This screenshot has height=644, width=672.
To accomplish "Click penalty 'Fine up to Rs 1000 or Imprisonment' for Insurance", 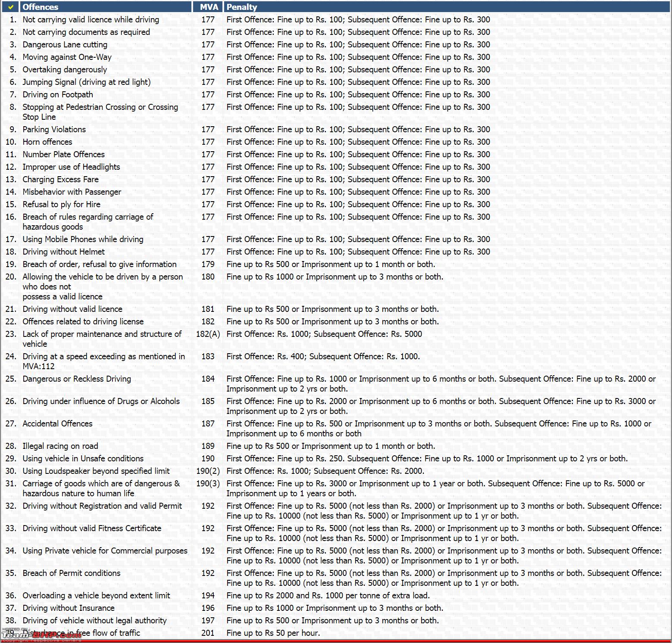I will click(x=335, y=608).
